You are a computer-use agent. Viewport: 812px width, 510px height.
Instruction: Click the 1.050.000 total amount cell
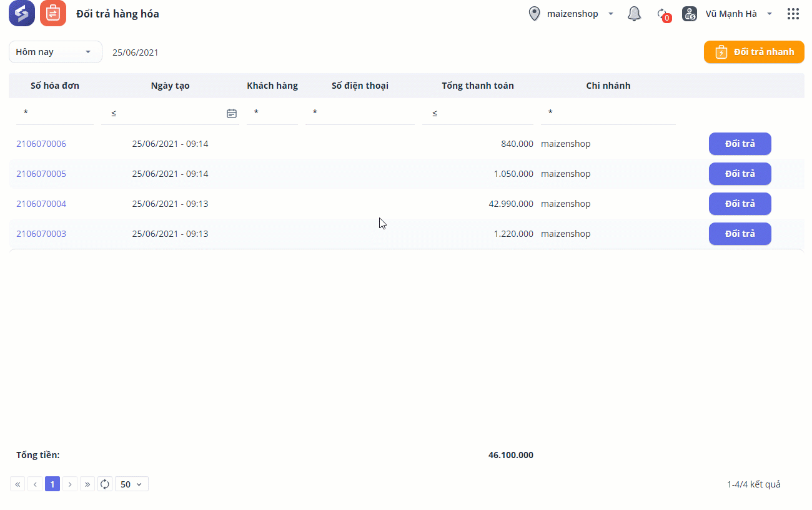pyautogui.click(x=513, y=174)
